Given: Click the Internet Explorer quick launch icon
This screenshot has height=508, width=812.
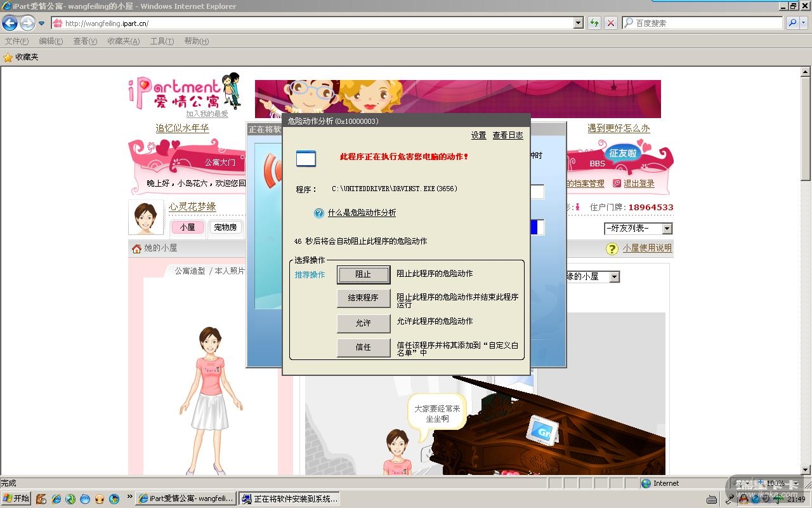Looking at the screenshot, I should coord(56,499).
